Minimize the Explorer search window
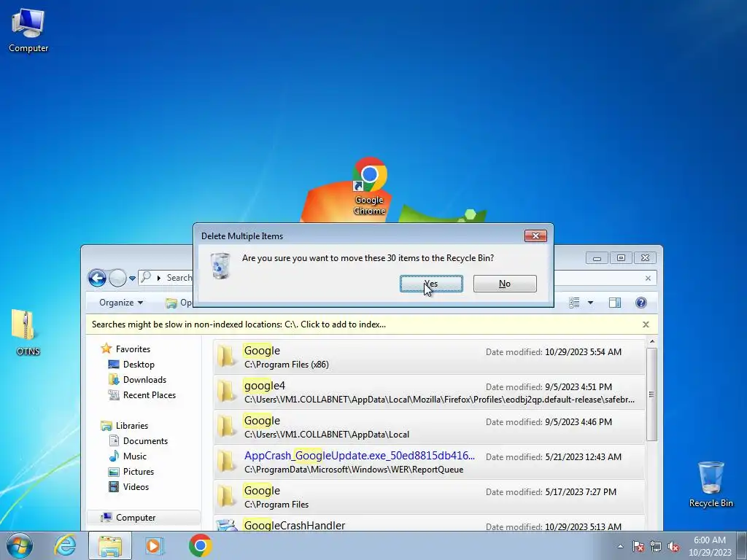Viewport: 747px width, 560px height. (x=597, y=257)
